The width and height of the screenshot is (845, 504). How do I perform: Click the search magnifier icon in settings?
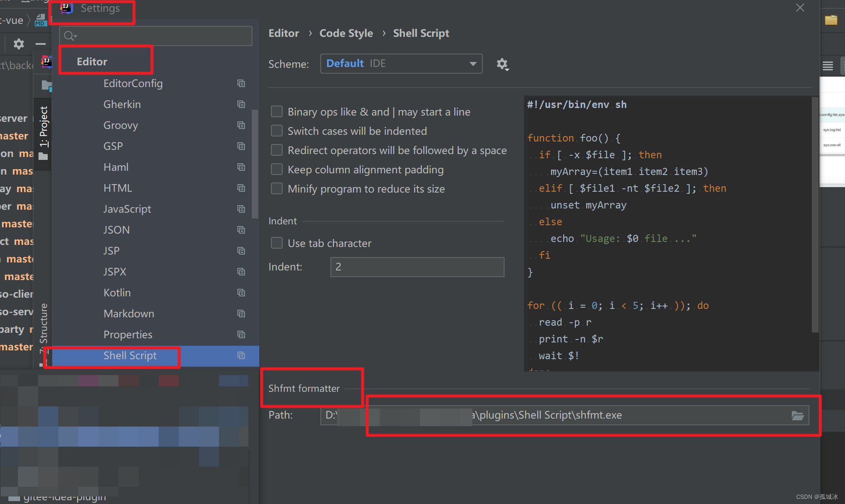70,36
